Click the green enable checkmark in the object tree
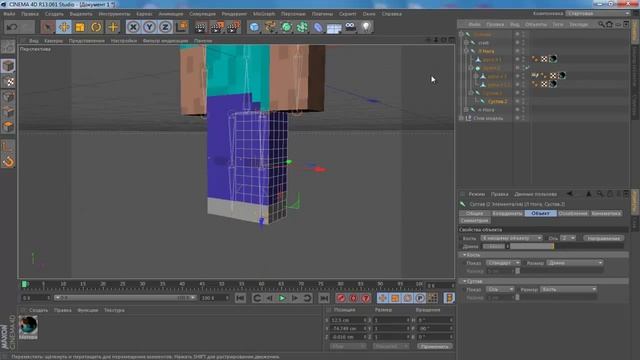The width and height of the screenshot is (640, 360). [x=527, y=68]
